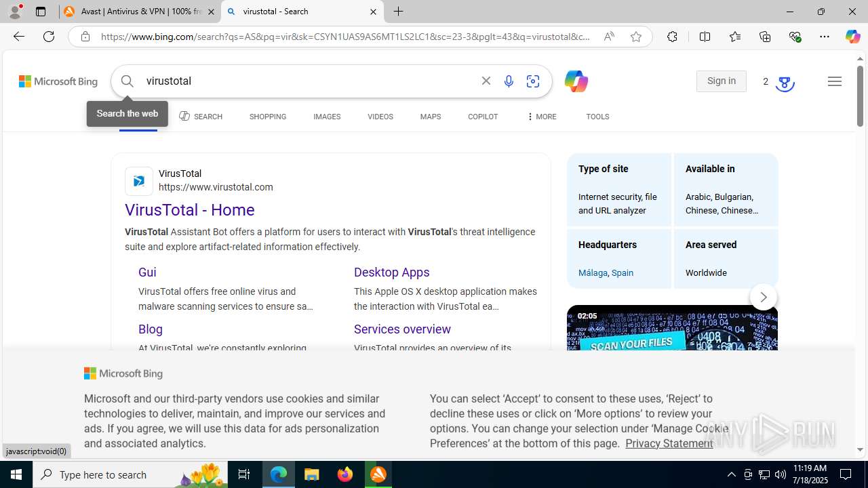
Task: Open Bing Copilot chat icon
Action: click(x=576, y=81)
